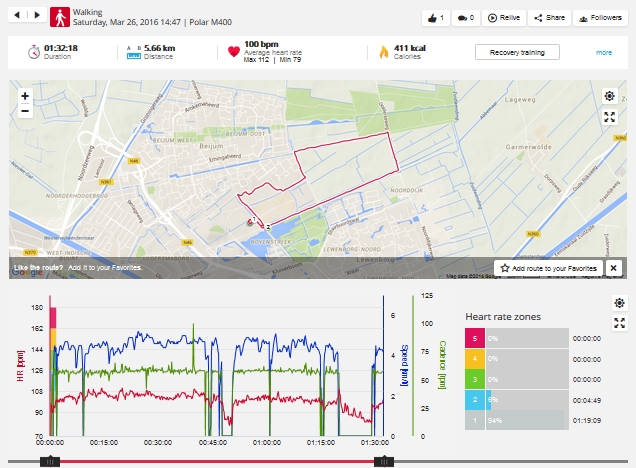The width and height of the screenshot is (636, 468).
Task: Zoom in on the route map
Action: [25, 96]
